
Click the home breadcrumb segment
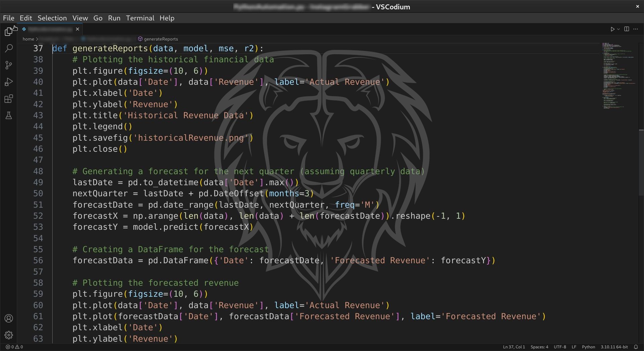pos(28,39)
